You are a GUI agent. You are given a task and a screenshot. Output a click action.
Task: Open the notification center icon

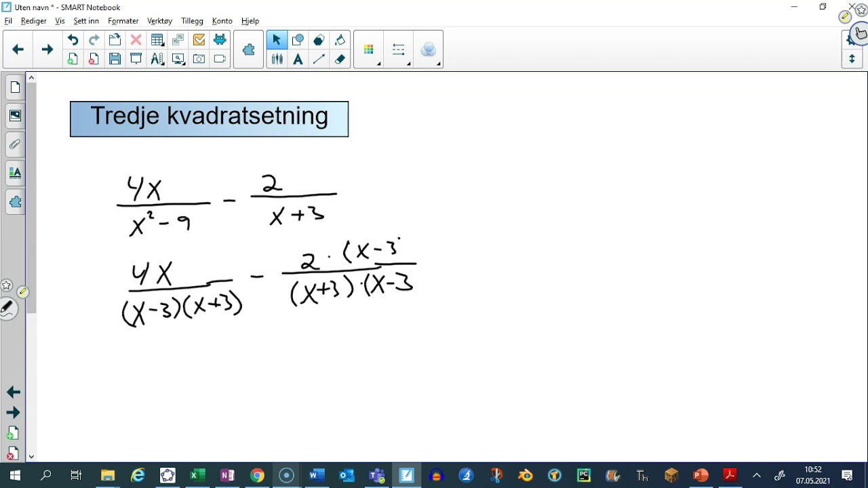pyautogui.click(x=847, y=475)
